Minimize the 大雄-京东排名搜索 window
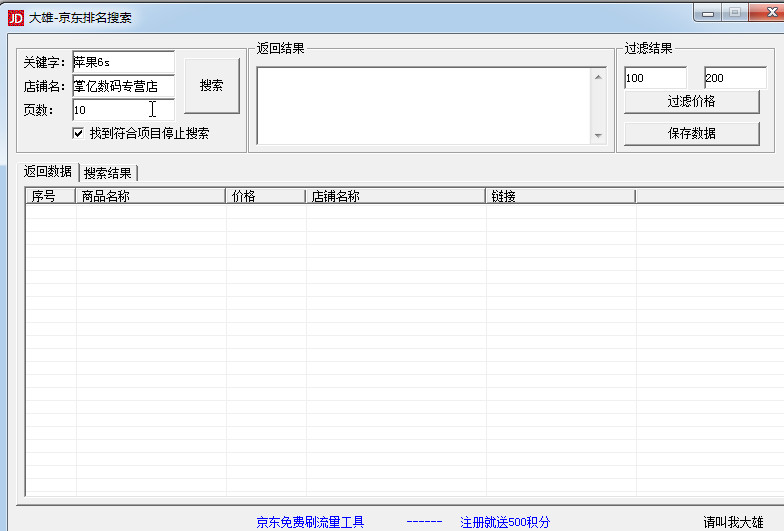Viewport: 784px width, 531px height. (x=708, y=13)
